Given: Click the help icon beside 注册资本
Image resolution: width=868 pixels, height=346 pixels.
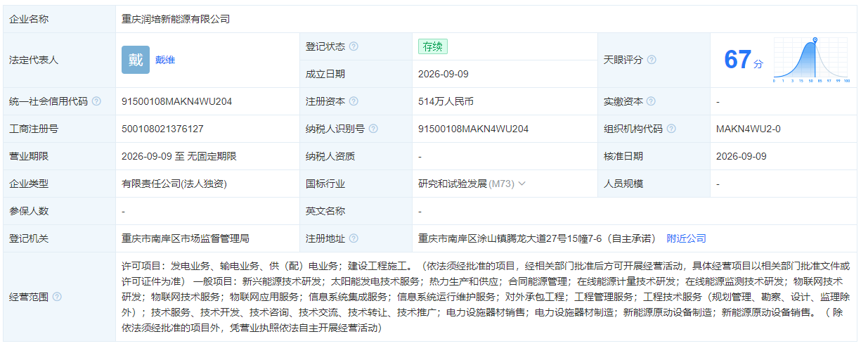Looking at the screenshot, I should [354, 101].
